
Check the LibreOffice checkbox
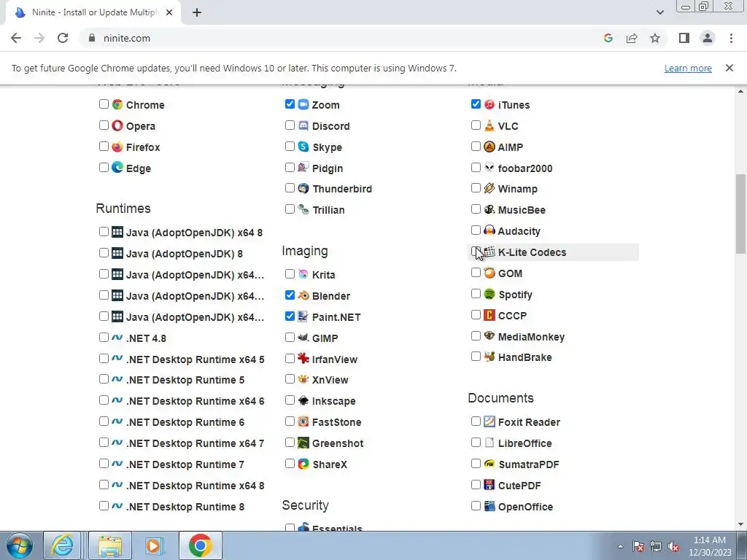[476, 443]
